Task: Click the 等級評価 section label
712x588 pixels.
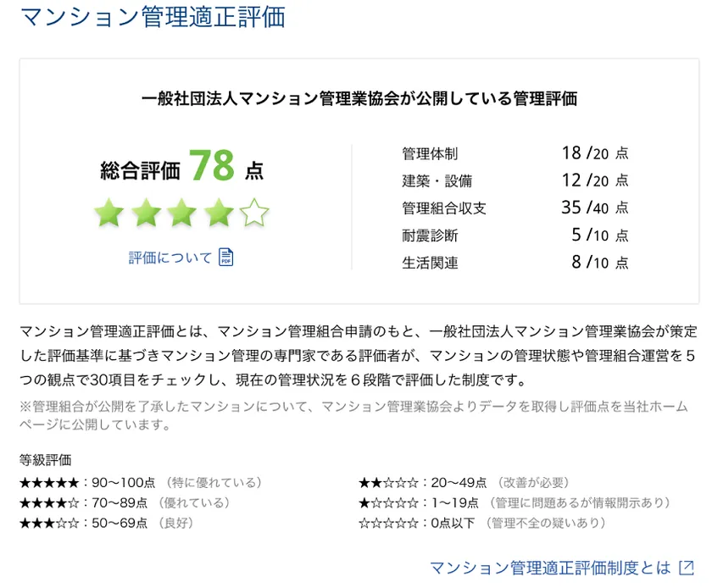Action: tap(45, 460)
